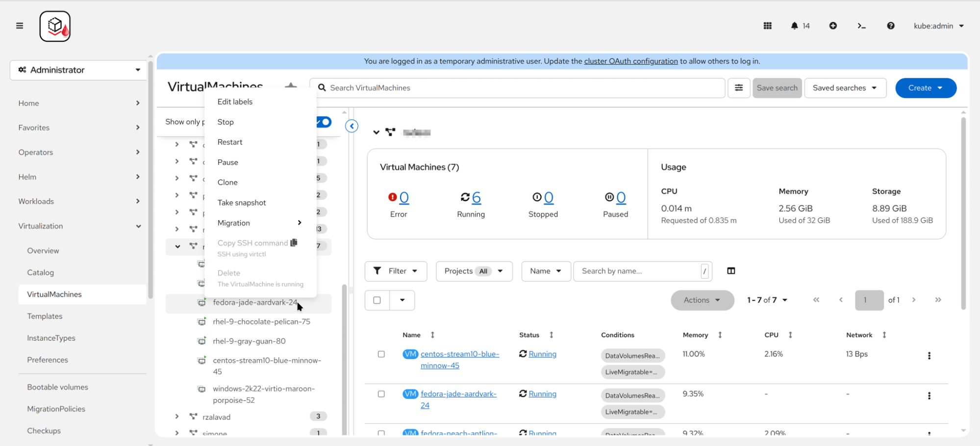This screenshot has height=446, width=980.
Task: Open the cluster OAuth configuration link
Action: pyautogui.click(x=630, y=61)
